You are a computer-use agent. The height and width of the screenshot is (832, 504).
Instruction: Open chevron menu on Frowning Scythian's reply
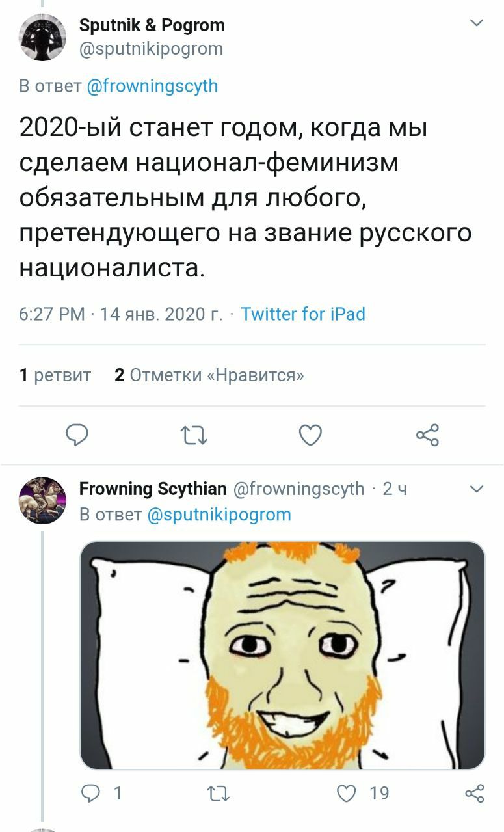pyautogui.click(x=477, y=489)
